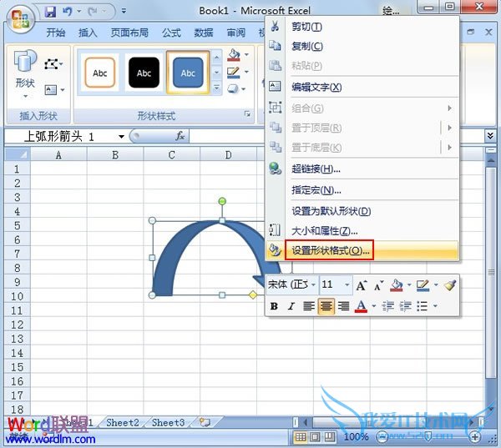Set font color with red A

361,306
